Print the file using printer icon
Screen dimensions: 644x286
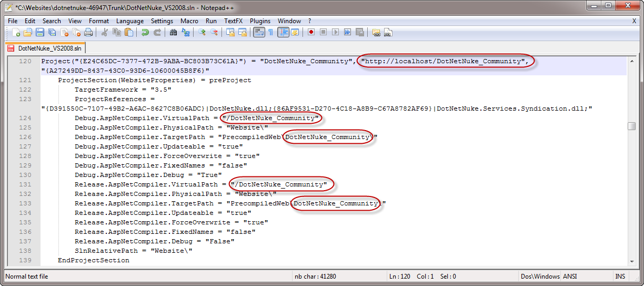(88, 33)
